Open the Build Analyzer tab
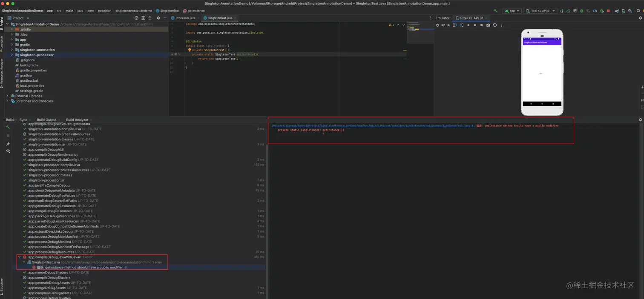644x299 pixels. pyautogui.click(x=77, y=120)
